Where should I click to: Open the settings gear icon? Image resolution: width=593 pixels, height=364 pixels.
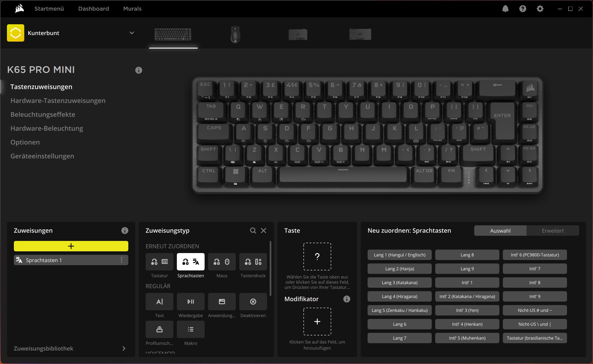pyautogui.click(x=540, y=9)
